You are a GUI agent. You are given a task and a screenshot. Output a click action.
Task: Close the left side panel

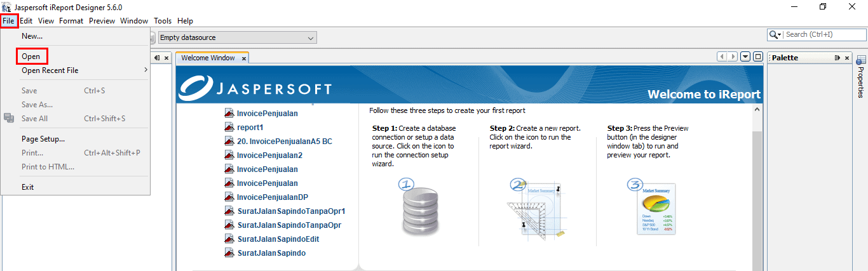point(166,58)
